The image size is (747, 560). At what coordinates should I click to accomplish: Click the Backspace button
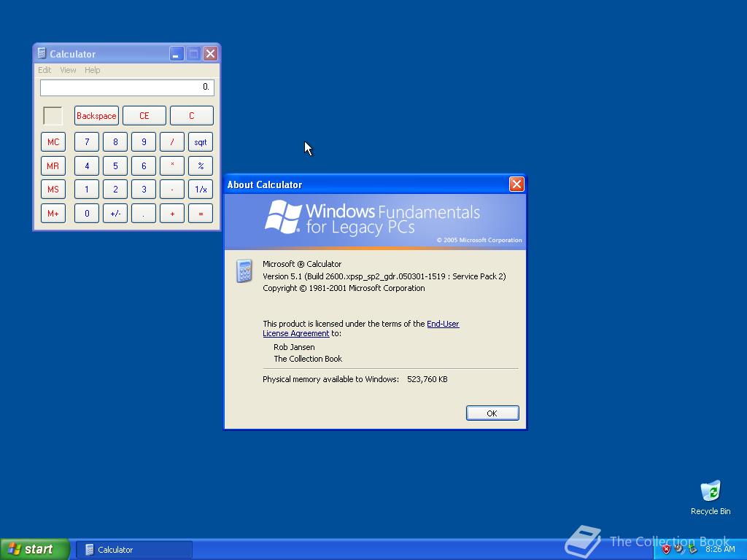pos(96,116)
